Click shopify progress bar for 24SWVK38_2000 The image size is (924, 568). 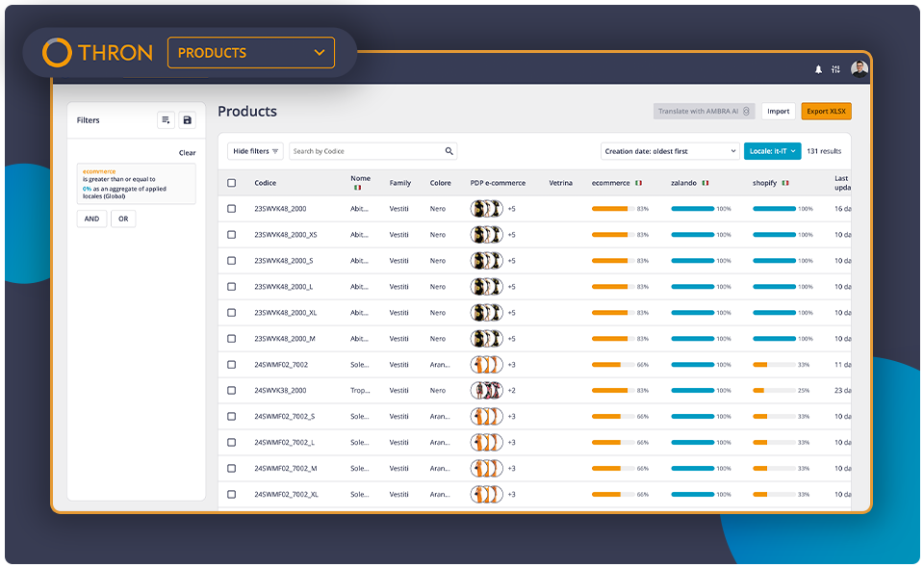[x=774, y=391]
